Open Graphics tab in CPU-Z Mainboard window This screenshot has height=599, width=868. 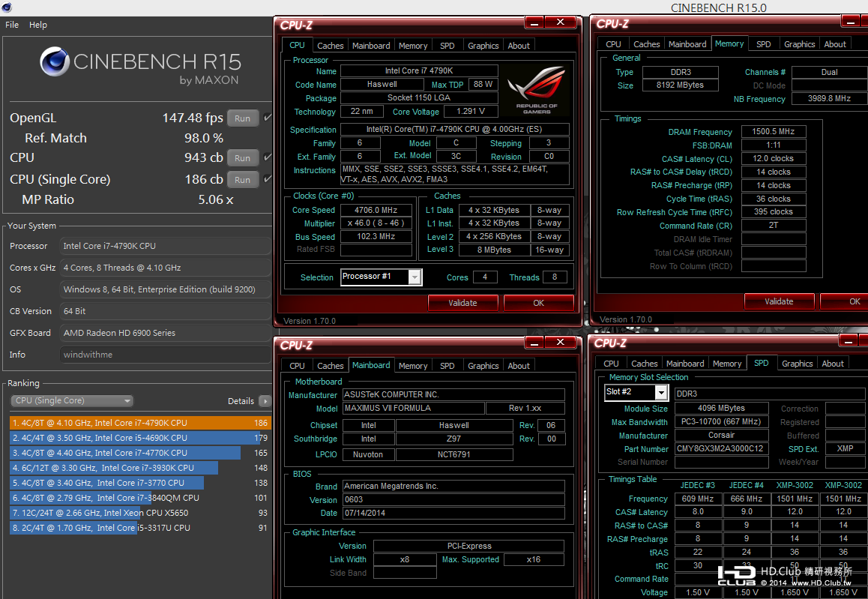tap(483, 365)
